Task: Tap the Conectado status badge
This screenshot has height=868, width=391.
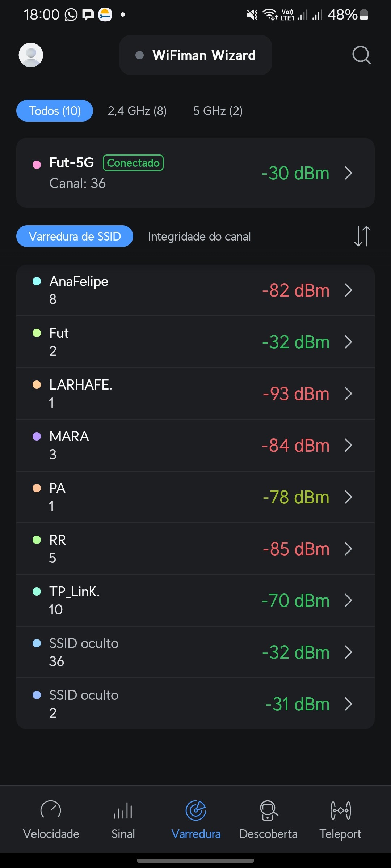Action: click(133, 163)
